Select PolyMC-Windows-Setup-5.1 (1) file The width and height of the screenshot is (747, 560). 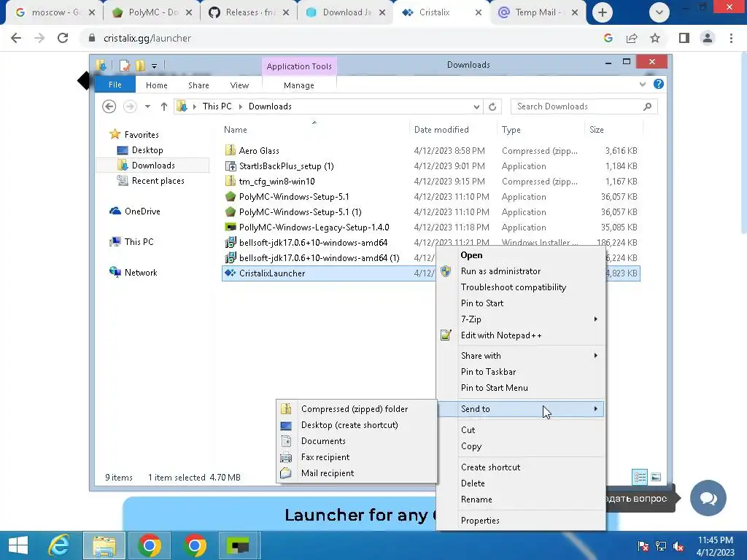click(300, 211)
